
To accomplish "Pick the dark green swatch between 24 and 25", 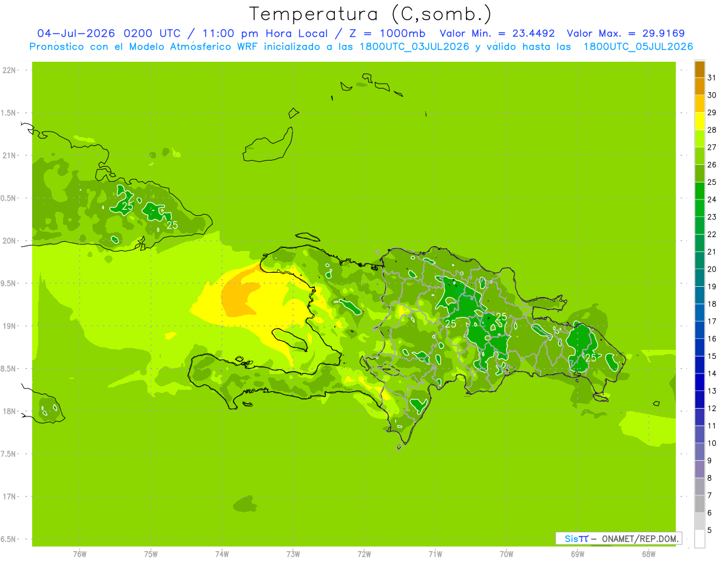I will click(x=699, y=191).
